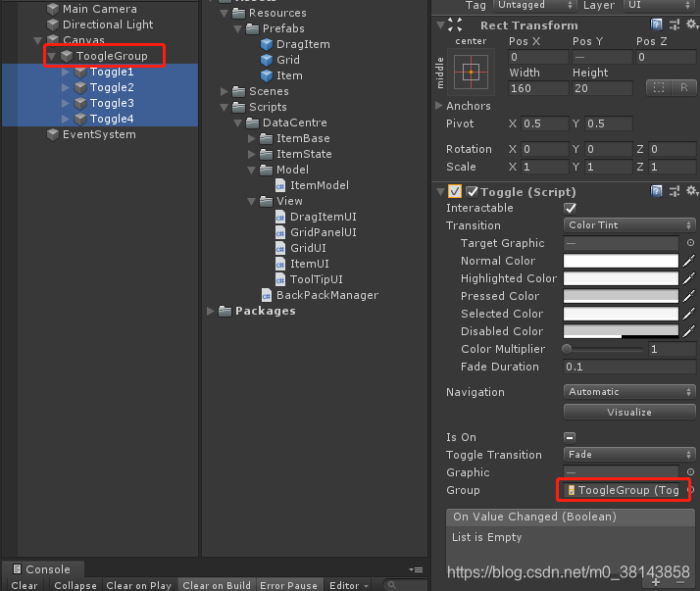Open the Toggle Transition dropdown
Viewport: 700px width, 591px height.
629,455
